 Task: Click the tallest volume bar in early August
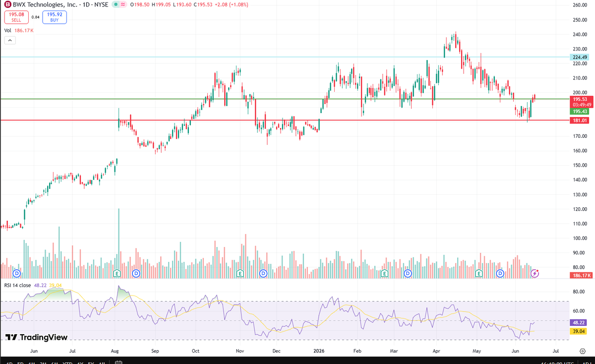coord(119,243)
